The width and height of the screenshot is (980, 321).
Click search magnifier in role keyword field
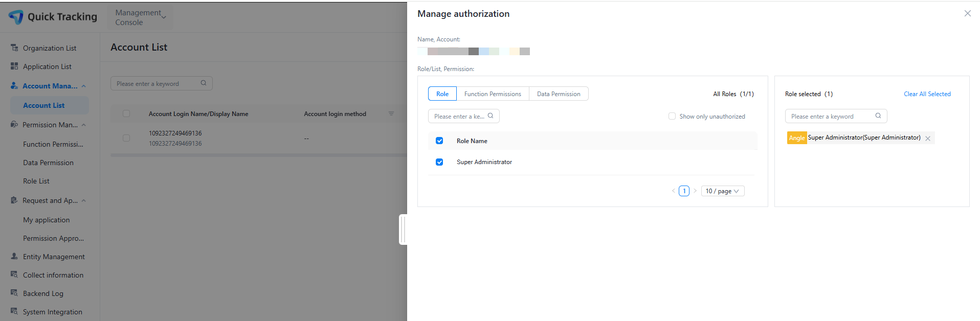[x=491, y=116]
